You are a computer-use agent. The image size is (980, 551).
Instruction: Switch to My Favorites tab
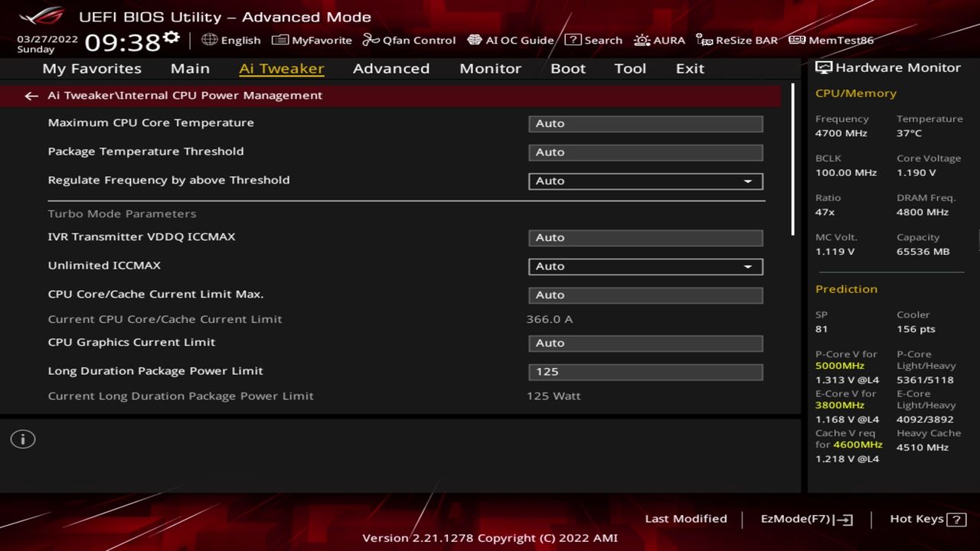92,68
